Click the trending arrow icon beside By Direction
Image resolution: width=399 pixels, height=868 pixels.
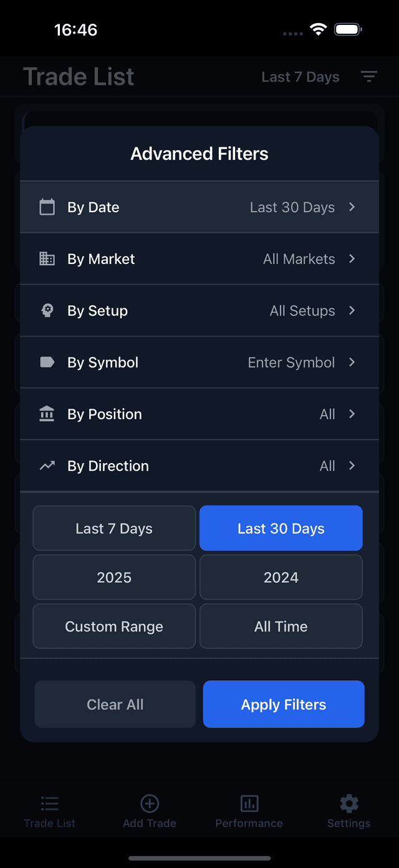[x=47, y=466]
